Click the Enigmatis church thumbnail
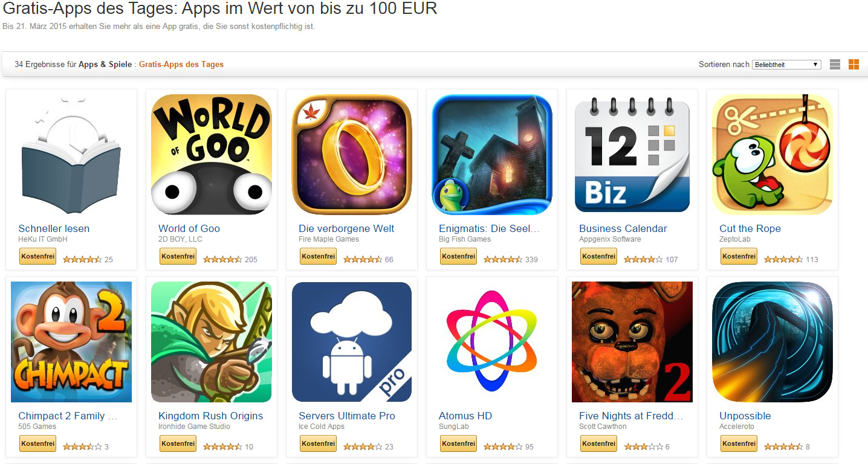Image resolution: width=868 pixels, height=464 pixels. tap(492, 155)
